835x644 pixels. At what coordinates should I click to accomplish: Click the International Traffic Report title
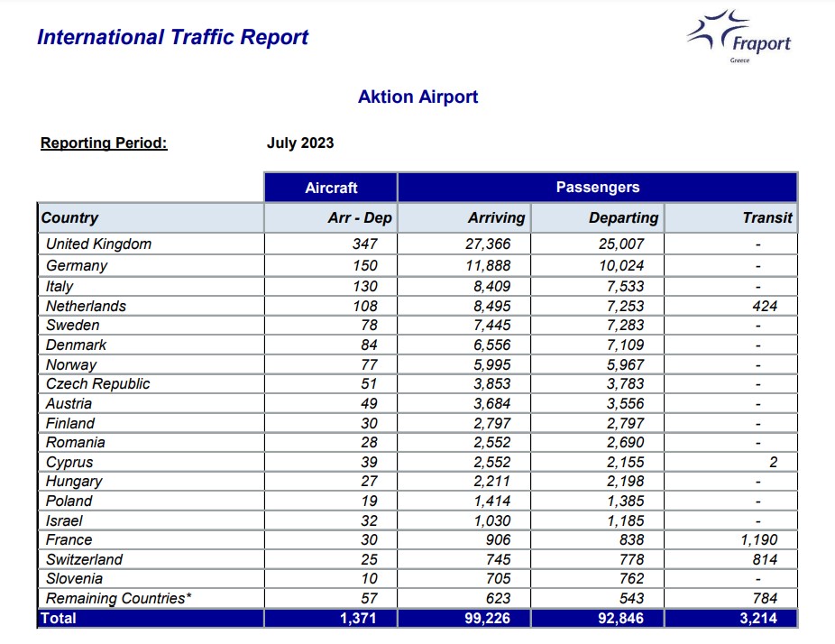(172, 37)
